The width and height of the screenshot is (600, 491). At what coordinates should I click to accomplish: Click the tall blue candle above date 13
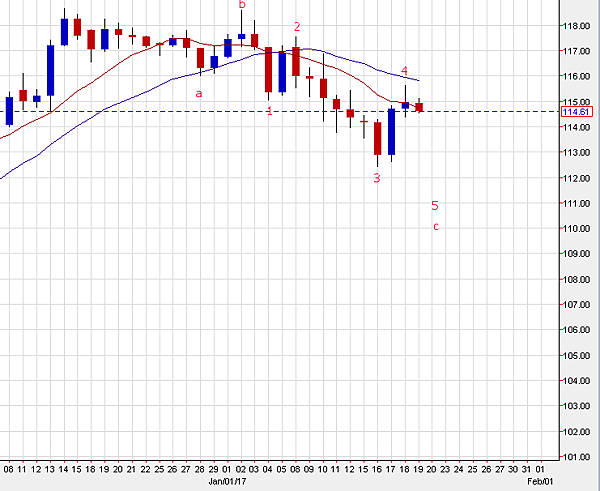51,70
